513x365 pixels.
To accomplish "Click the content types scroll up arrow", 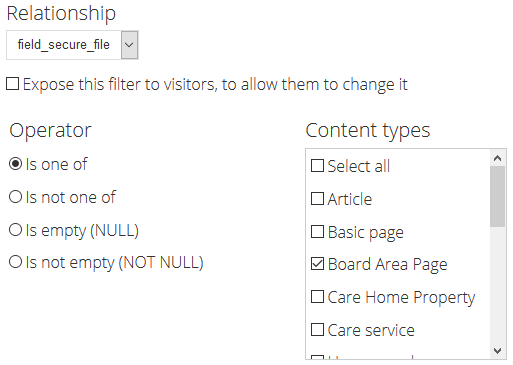I will coord(498,158).
